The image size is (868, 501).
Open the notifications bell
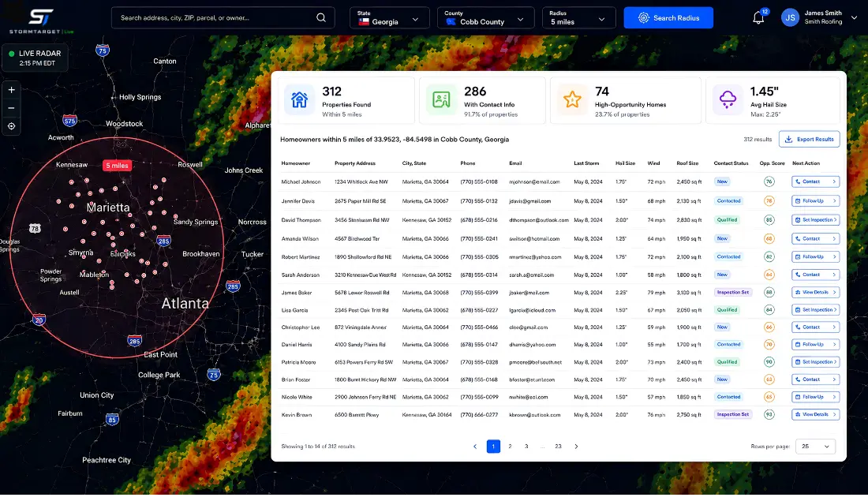click(758, 17)
